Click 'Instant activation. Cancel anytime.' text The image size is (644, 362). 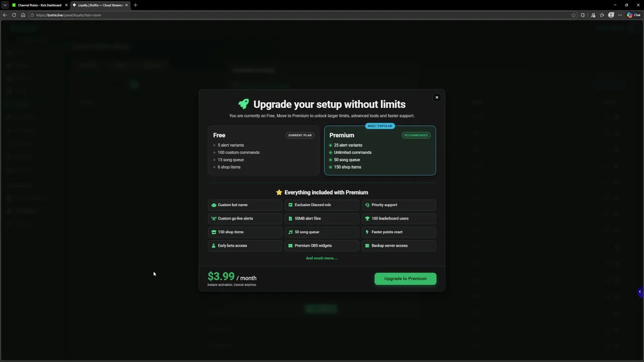point(232,285)
